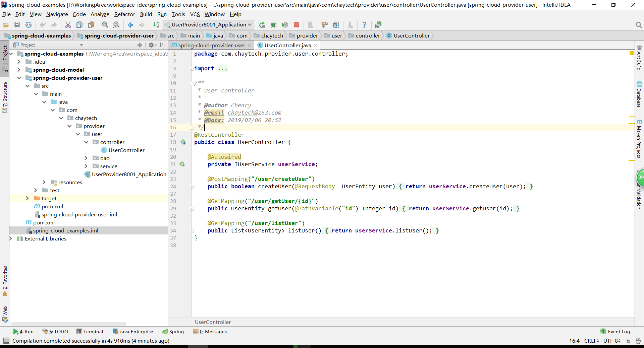Click the gutter autowired icon on line 21

[182, 164]
